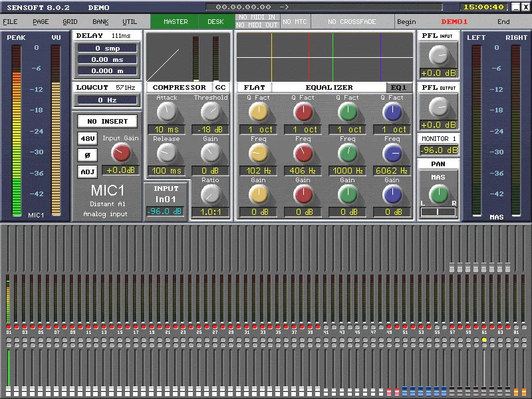Click the green Freq knob at 1000 Hz
The height and width of the screenshot is (399, 532).
pyautogui.click(x=348, y=154)
